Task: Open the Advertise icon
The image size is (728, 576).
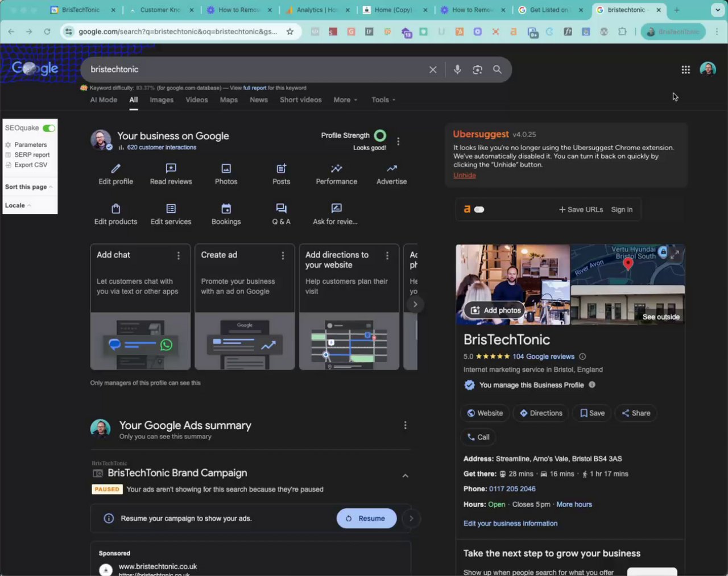Action: click(392, 168)
